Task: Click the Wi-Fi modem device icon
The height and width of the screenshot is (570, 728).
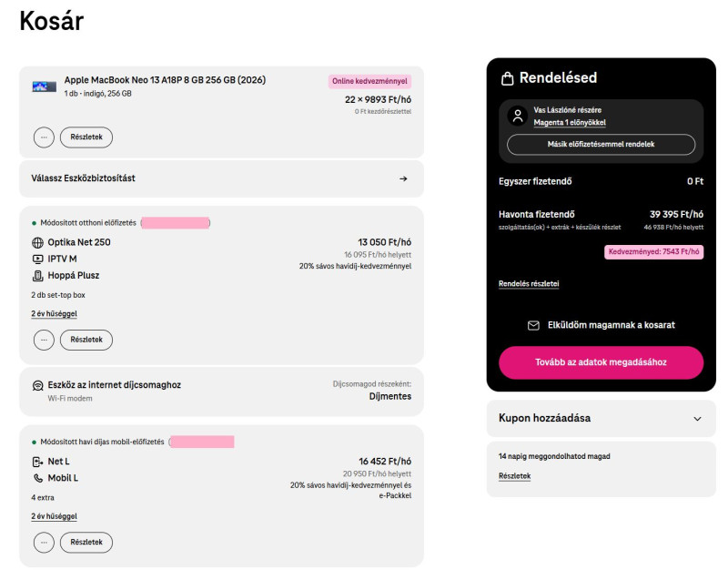Action: pos(38,385)
